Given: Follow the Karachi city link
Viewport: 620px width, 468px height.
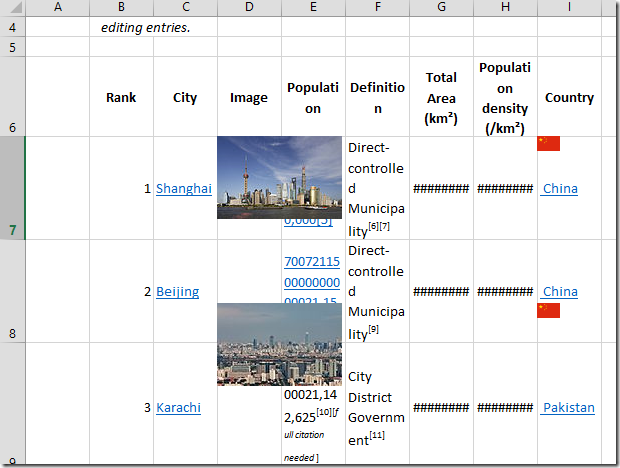Looking at the screenshot, I should click(178, 407).
